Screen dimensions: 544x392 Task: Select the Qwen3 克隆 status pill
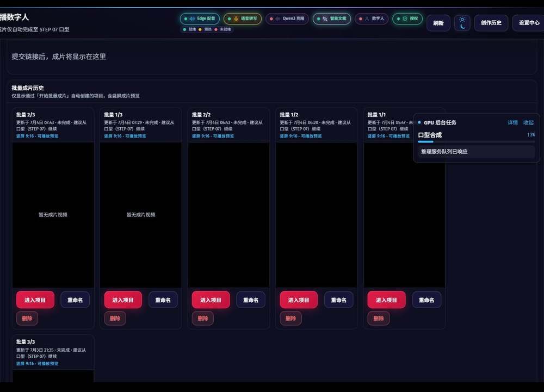point(287,18)
